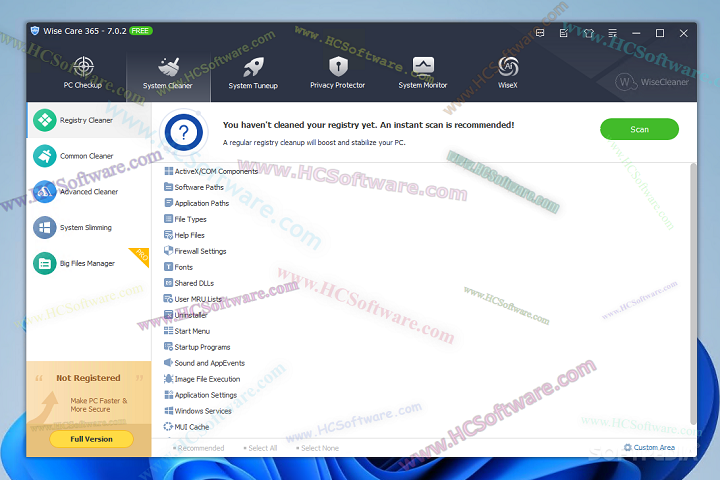
Task: Open the main menu lines icon
Action: click(613, 33)
